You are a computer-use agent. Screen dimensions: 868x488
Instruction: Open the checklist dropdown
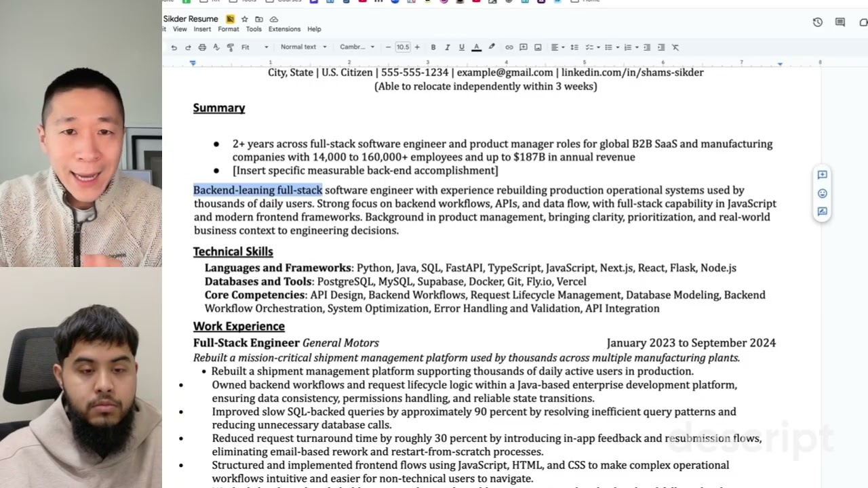[591, 47]
